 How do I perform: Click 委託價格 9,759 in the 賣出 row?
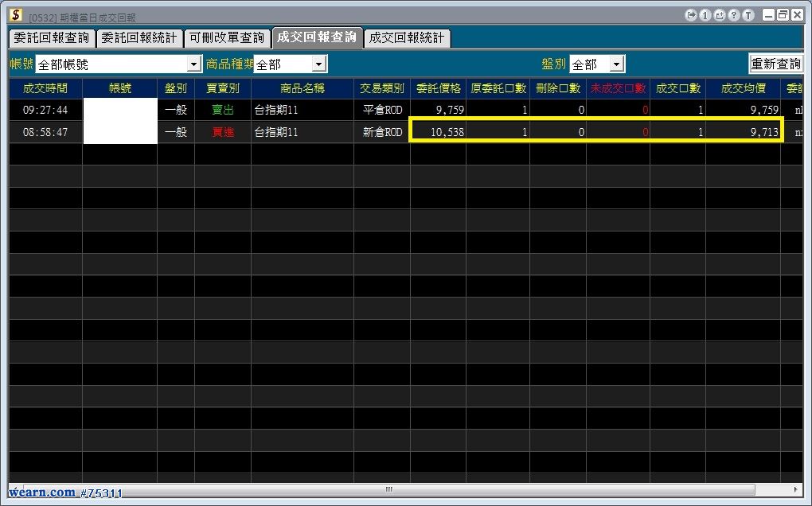[x=439, y=110]
